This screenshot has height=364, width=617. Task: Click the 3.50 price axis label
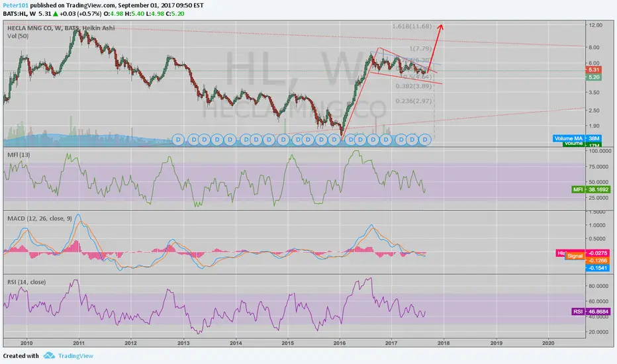tap(594, 93)
